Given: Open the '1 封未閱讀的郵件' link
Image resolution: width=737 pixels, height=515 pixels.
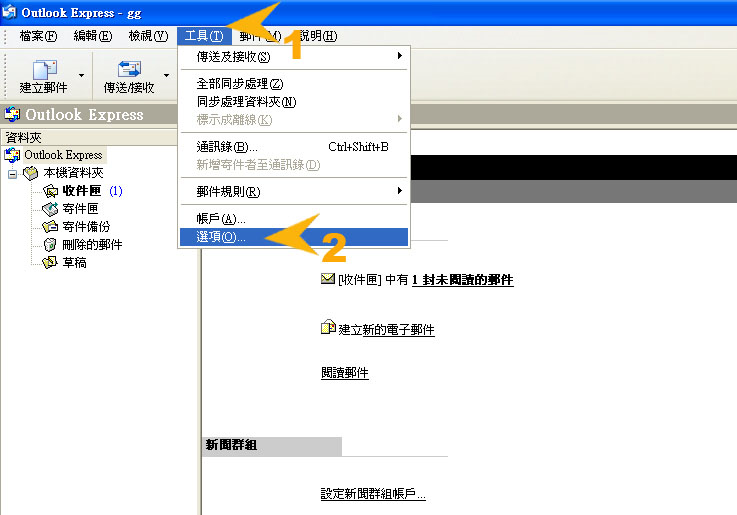Looking at the screenshot, I should point(463,280).
